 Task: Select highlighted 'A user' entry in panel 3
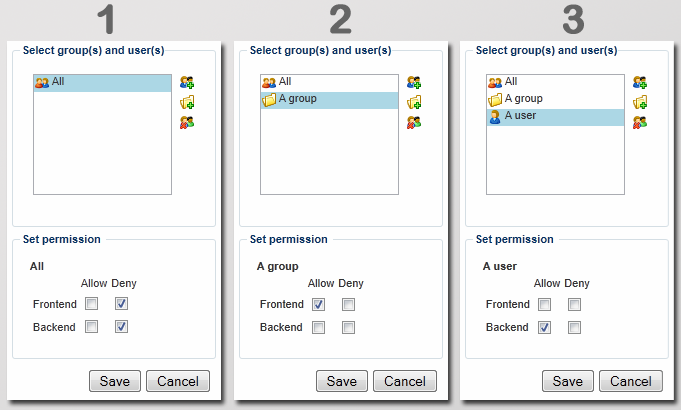point(522,117)
